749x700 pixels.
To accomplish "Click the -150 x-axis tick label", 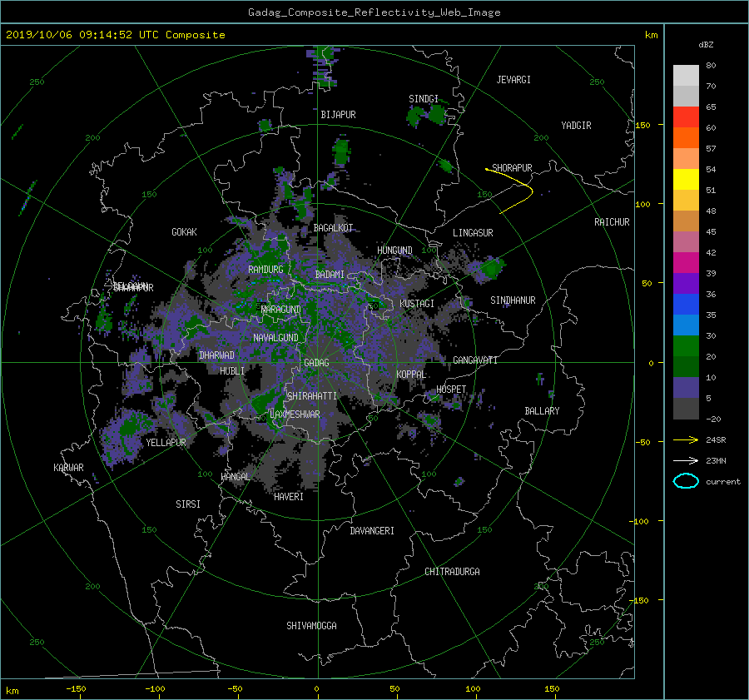I will tap(76, 689).
